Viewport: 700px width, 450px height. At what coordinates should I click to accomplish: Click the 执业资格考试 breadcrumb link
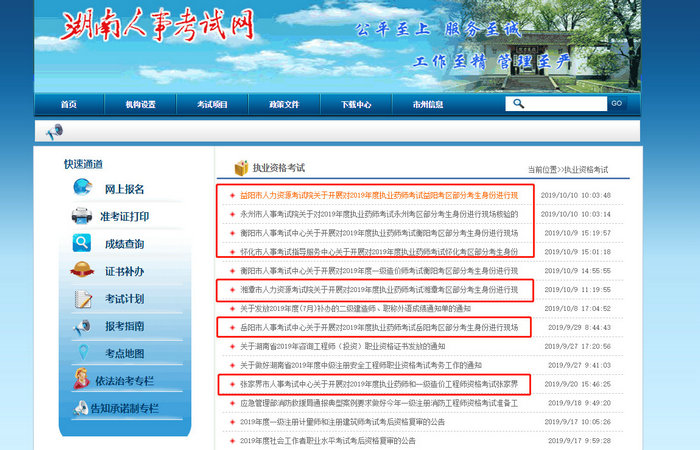(585, 170)
